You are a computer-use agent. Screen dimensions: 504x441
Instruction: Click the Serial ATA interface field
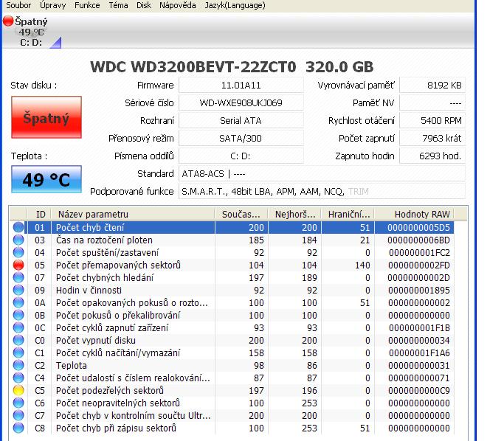[241, 121]
